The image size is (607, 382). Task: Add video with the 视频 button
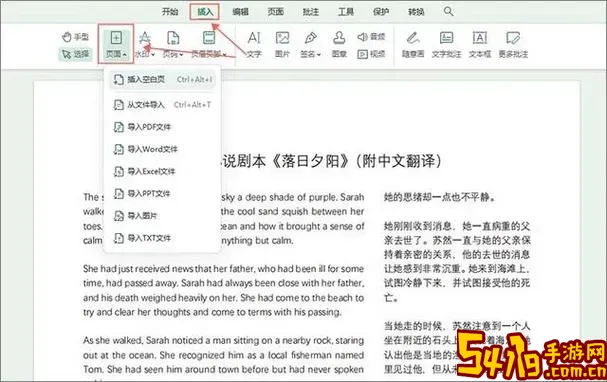pyautogui.click(x=371, y=54)
